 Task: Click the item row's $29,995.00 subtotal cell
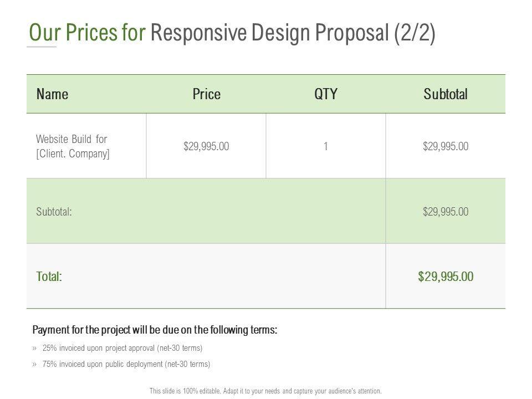[x=446, y=146]
